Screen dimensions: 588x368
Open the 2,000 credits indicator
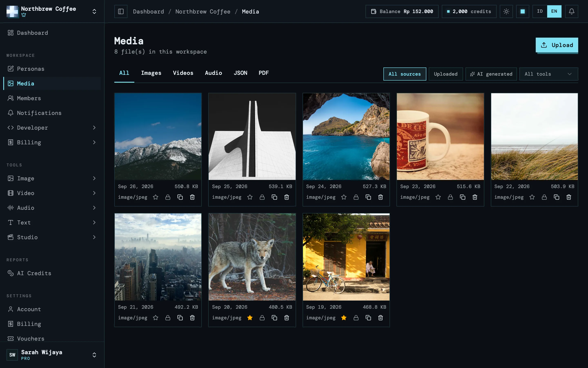pos(469,11)
